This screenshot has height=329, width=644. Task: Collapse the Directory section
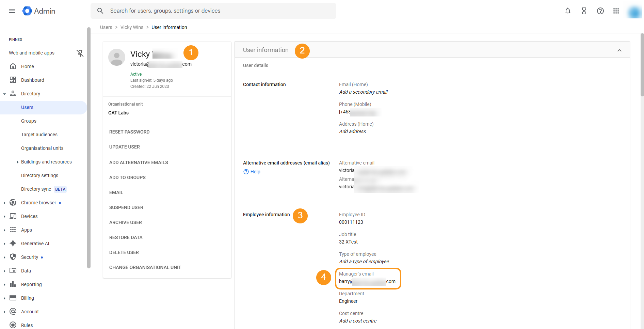[4, 93]
